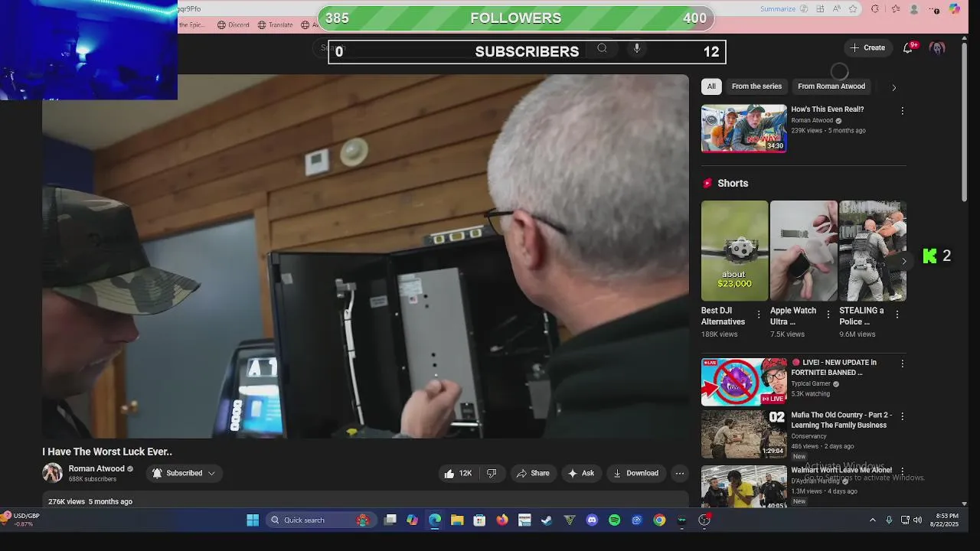The height and width of the screenshot is (551, 980).
Task: Download the current video
Action: pyautogui.click(x=635, y=474)
